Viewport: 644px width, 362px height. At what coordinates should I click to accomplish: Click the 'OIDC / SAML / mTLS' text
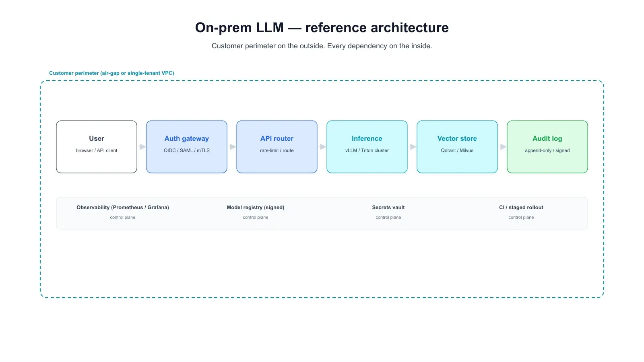(187, 150)
